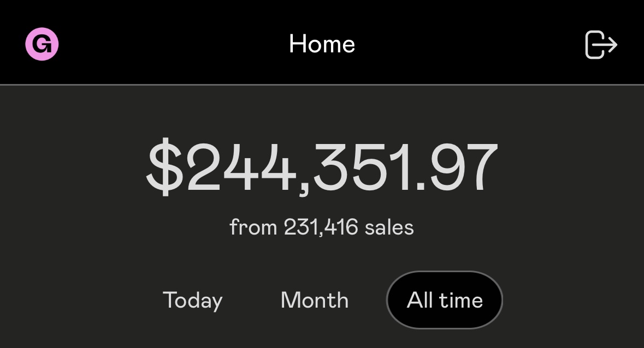
Task: Hit the top-left G logo
Action: click(42, 44)
